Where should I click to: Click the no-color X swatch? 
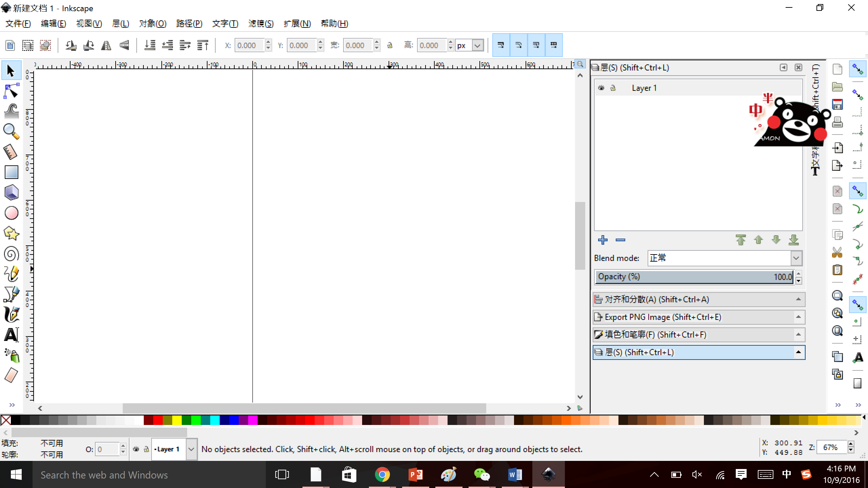[5, 420]
